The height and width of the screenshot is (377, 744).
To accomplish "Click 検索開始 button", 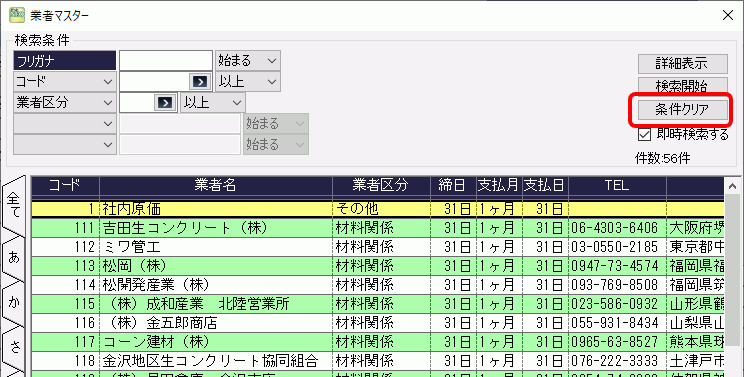I will 682,86.
